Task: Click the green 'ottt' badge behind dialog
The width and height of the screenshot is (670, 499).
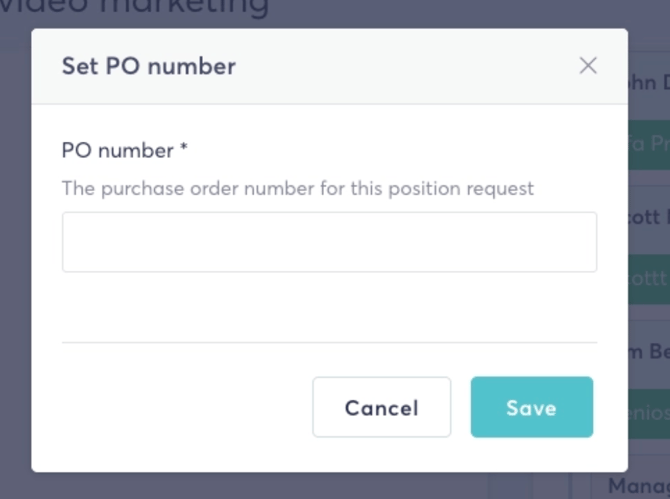Action: tap(649, 279)
